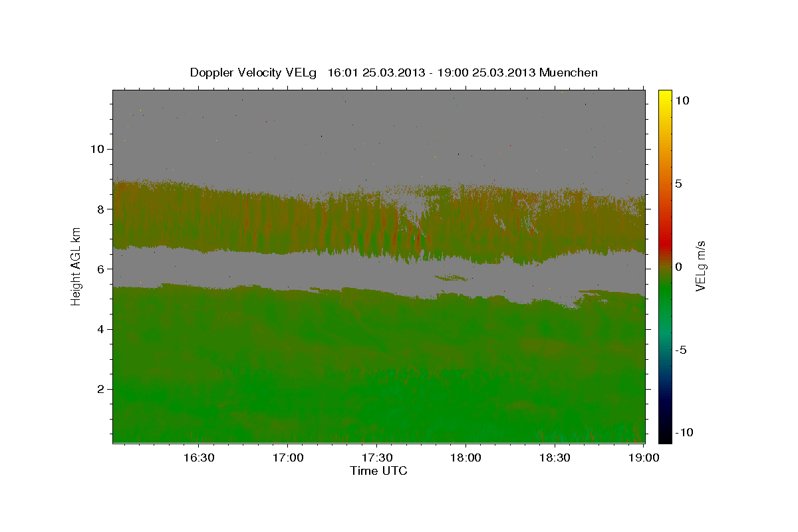This screenshot has width=798, height=532.
Task: Click the height axis label 8
Action: point(102,209)
